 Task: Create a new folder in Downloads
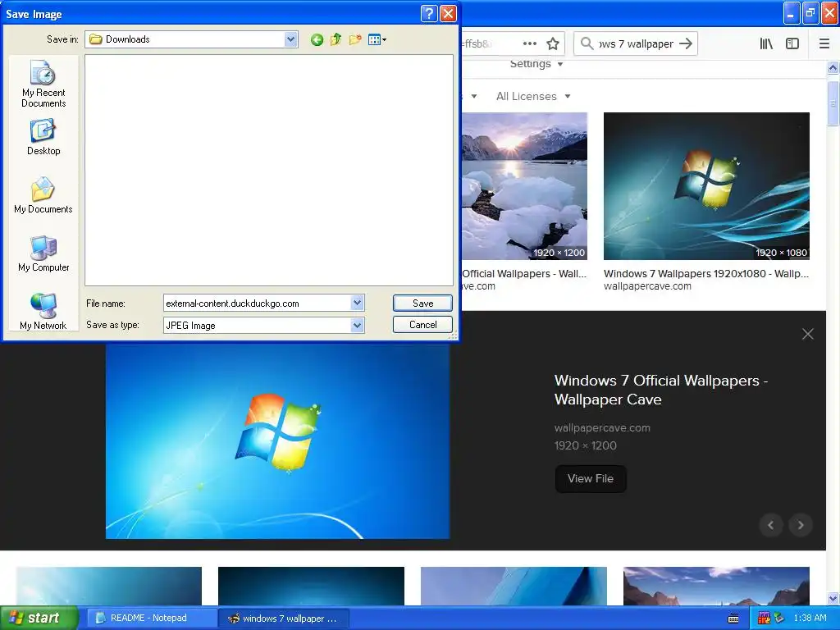(354, 39)
